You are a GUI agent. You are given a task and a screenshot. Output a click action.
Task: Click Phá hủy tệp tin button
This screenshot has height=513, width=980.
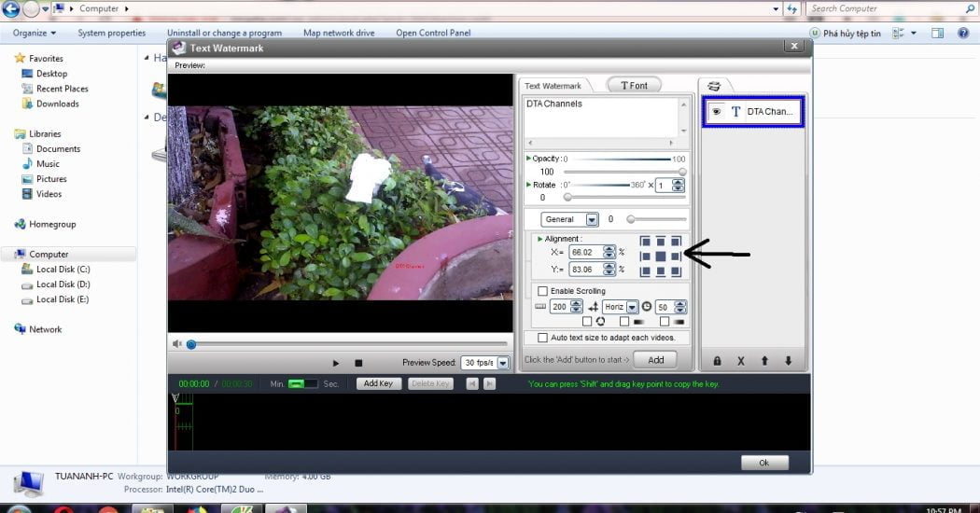846,34
